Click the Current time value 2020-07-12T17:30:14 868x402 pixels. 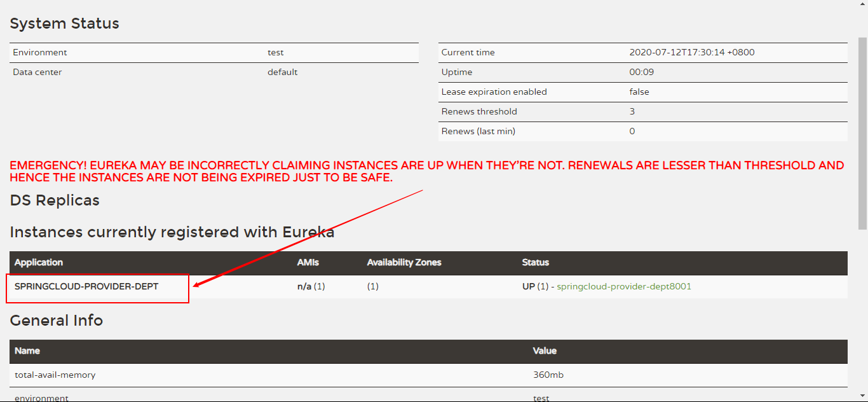point(692,52)
